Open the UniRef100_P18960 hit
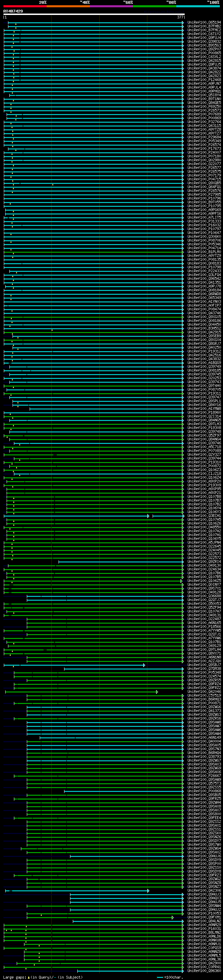Viewport: 223px width, 980px height. [x=204, y=412]
